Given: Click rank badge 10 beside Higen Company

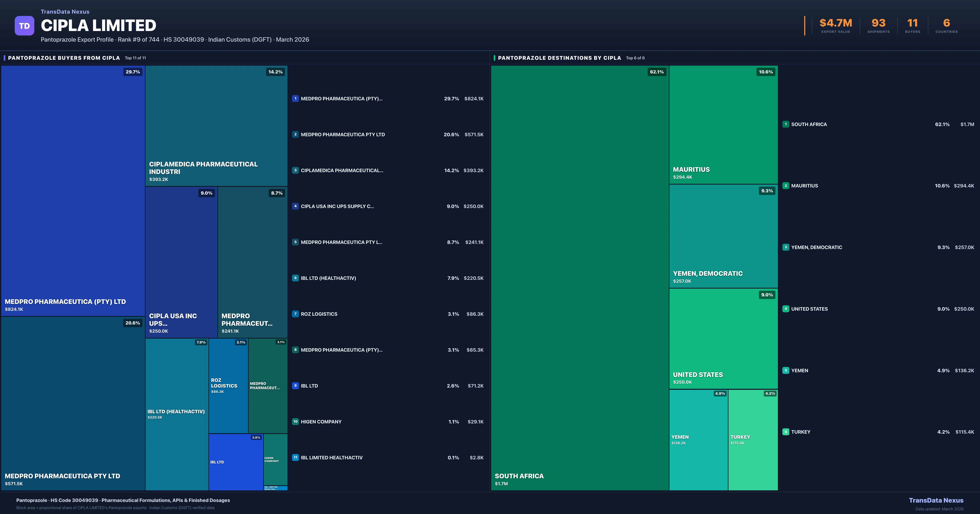Looking at the screenshot, I should [x=295, y=421].
